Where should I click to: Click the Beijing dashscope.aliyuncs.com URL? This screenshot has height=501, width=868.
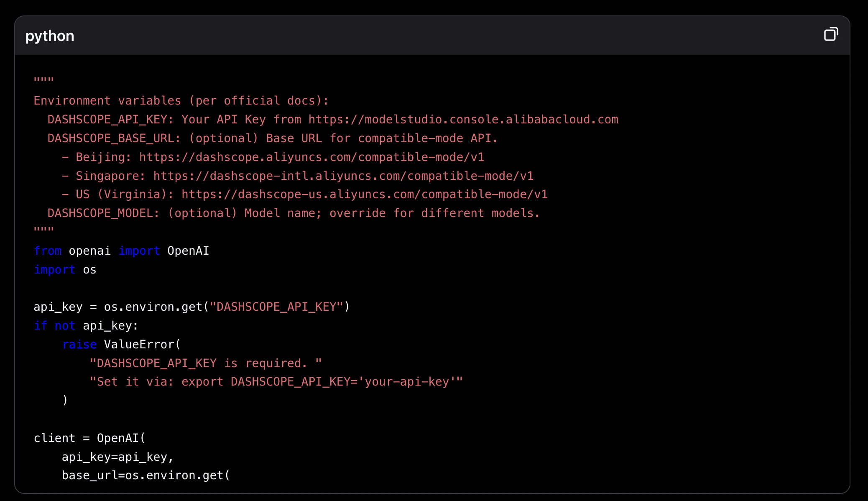pos(311,157)
